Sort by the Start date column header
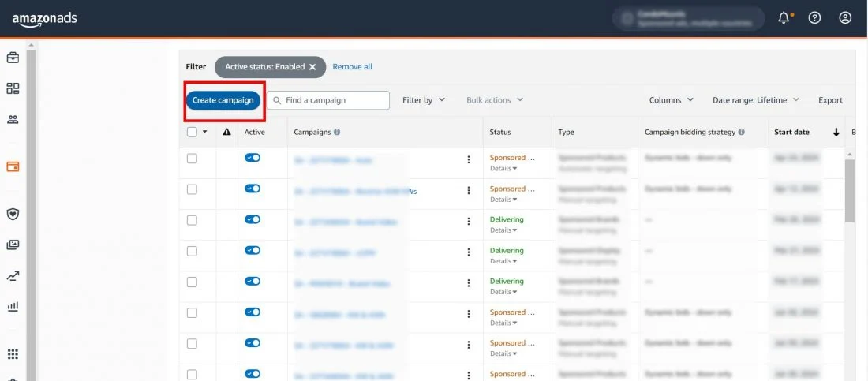This screenshot has width=868, height=381. (x=791, y=133)
